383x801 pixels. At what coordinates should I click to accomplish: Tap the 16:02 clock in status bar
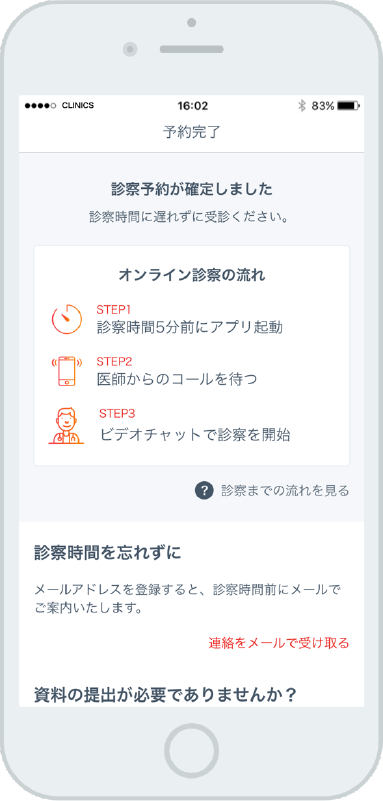[x=193, y=106]
